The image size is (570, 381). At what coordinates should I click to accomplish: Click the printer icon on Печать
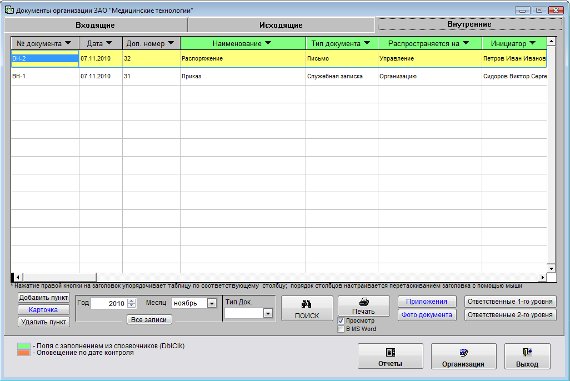(x=364, y=302)
